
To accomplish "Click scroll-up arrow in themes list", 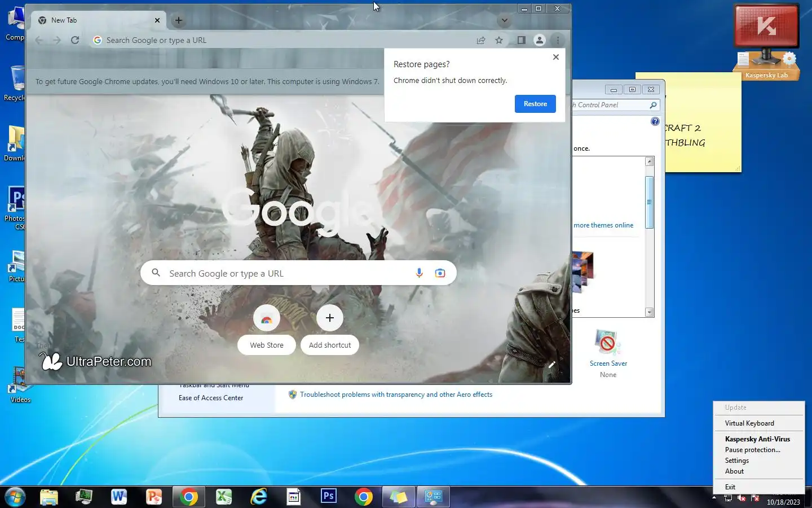I will [650, 161].
